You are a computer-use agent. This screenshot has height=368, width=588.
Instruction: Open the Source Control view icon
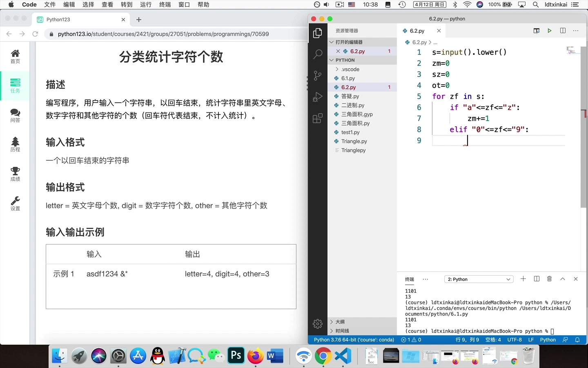pos(318,75)
